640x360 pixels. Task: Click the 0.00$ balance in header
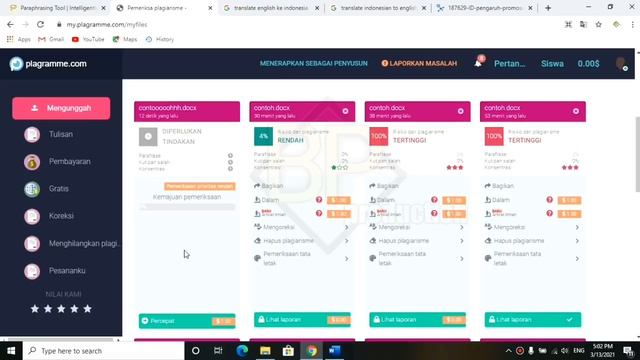588,64
